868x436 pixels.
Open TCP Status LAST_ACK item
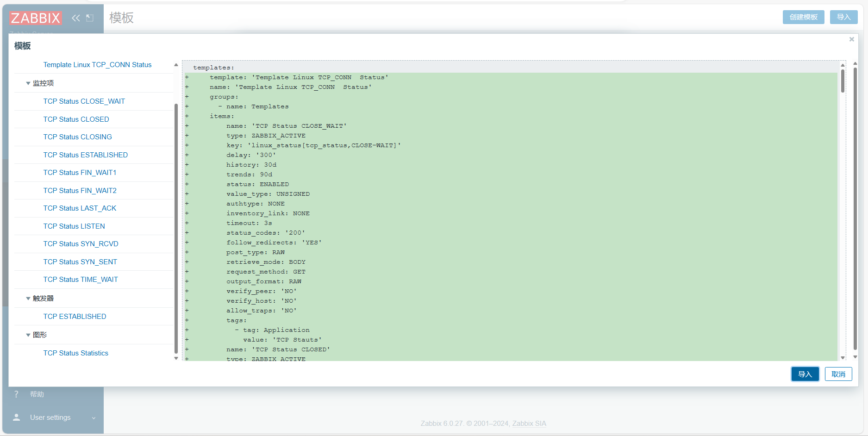tap(80, 208)
